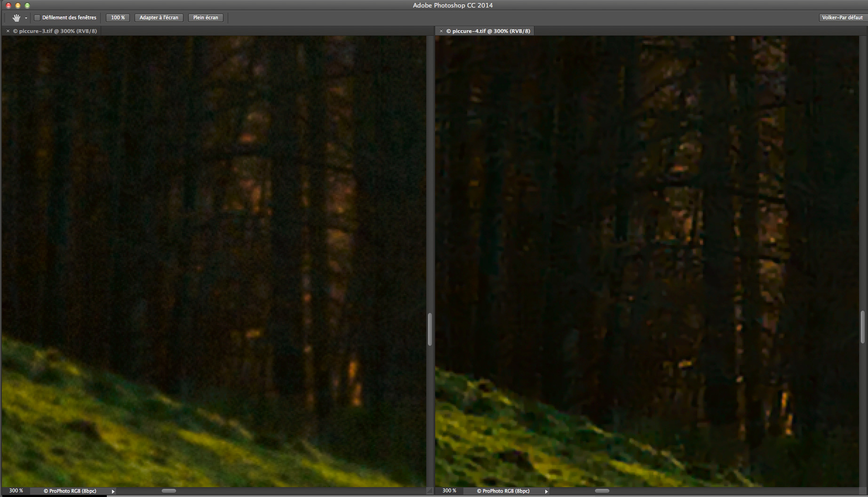Screen dimensions: 868x497
Task: Click horizontal scrollbar thumb of piccure-4.tif
Action: pos(602,491)
